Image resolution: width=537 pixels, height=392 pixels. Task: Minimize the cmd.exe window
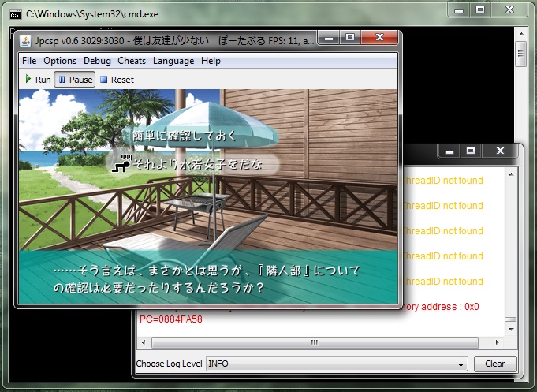[459, 10]
